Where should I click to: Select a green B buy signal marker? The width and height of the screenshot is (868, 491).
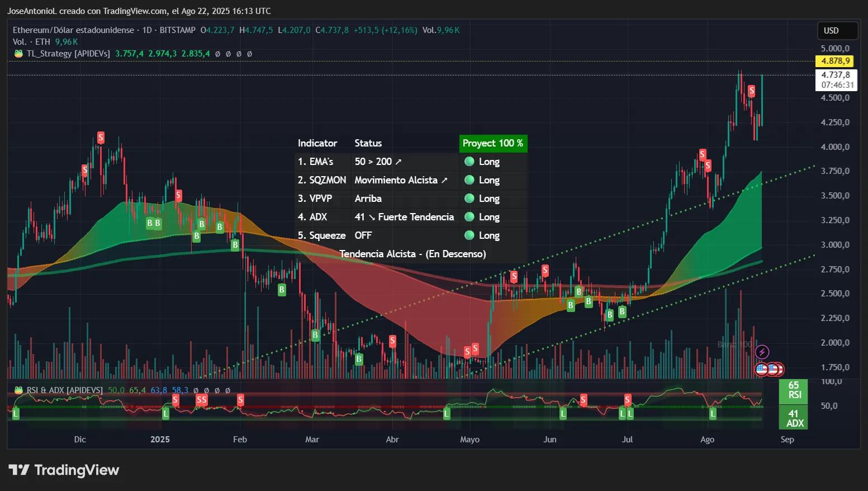pos(149,223)
